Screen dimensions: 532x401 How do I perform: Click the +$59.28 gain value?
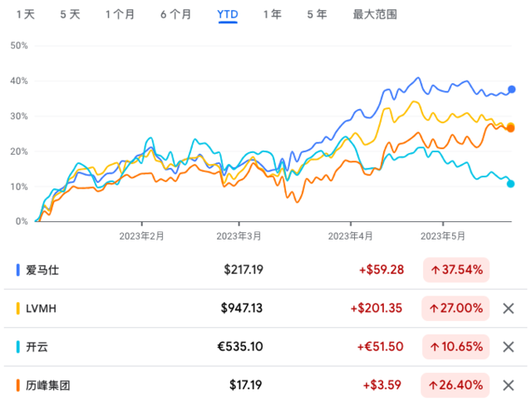click(x=382, y=270)
